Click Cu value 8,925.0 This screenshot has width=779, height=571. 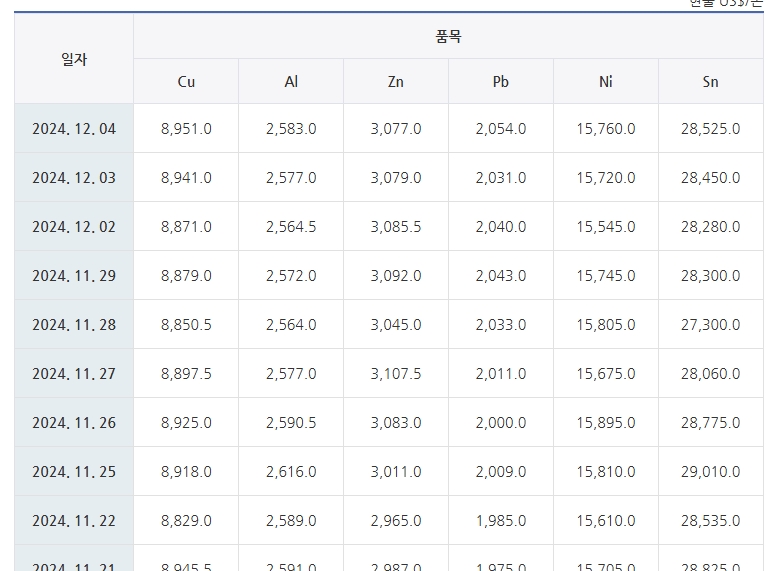coord(186,422)
